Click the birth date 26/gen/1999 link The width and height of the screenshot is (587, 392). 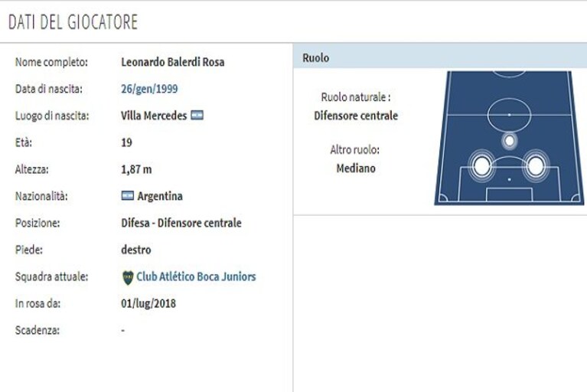coord(149,89)
